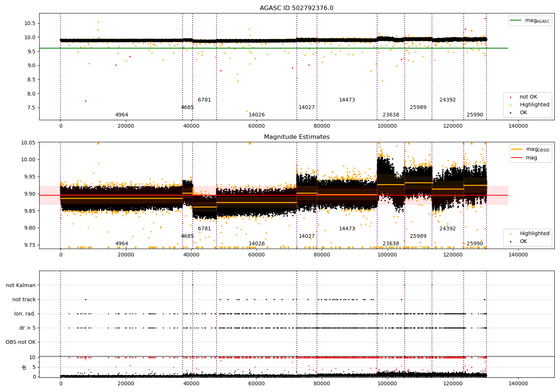560x392 pixels.
Task: Click 'mag OBSID' legend entry
Action: click(531, 149)
